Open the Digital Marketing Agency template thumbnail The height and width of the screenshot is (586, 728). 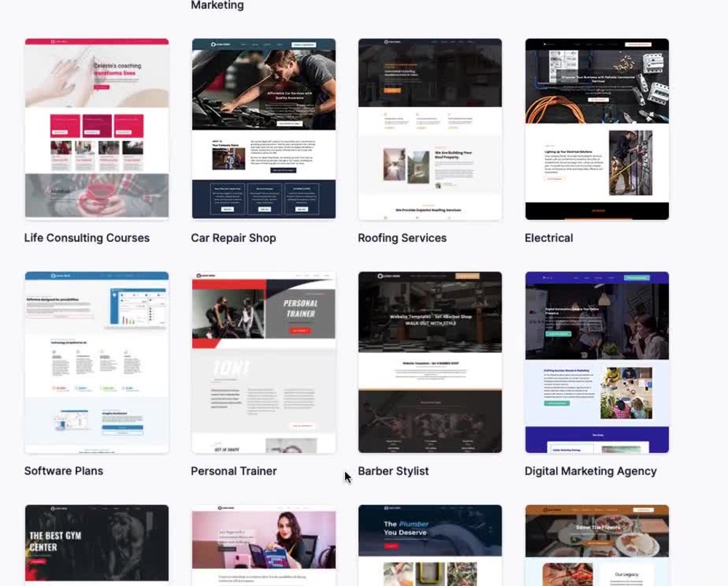point(597,363)
